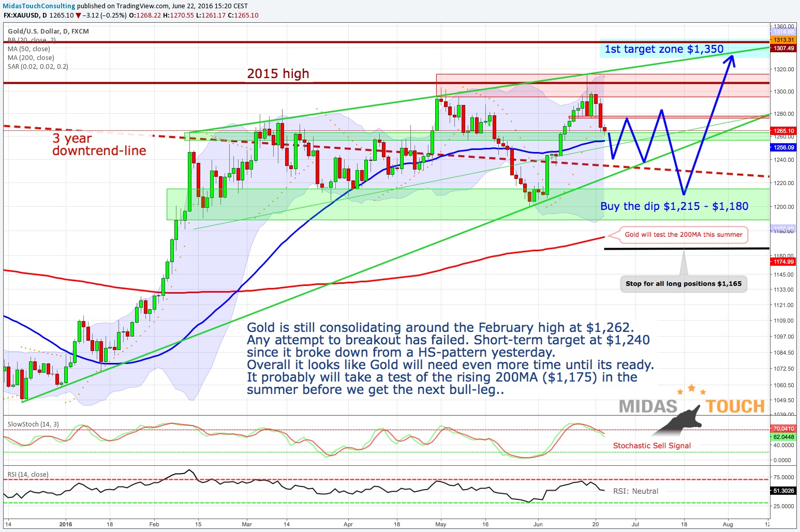Click the 'Gold will test the 200MA this summer' callout
Viewport: 800px width, 532px height.
click(x=684, y=235)
